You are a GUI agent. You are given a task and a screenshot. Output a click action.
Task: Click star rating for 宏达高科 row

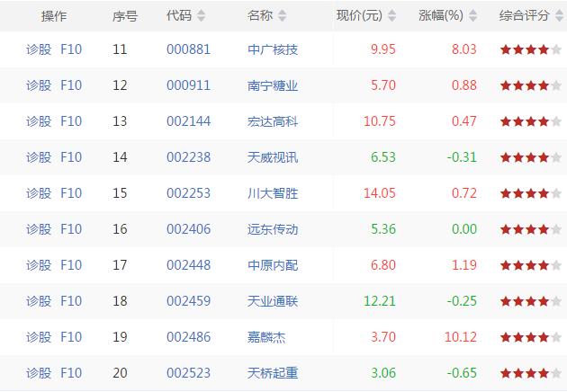point(530,121)
